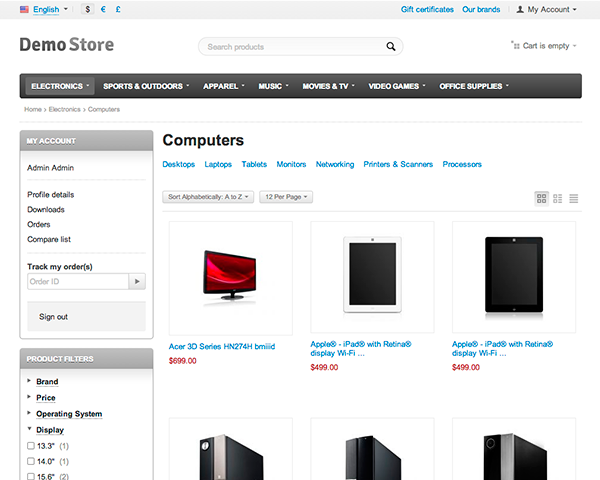
Task: Open the Our brands link
Action: point(481,9)
